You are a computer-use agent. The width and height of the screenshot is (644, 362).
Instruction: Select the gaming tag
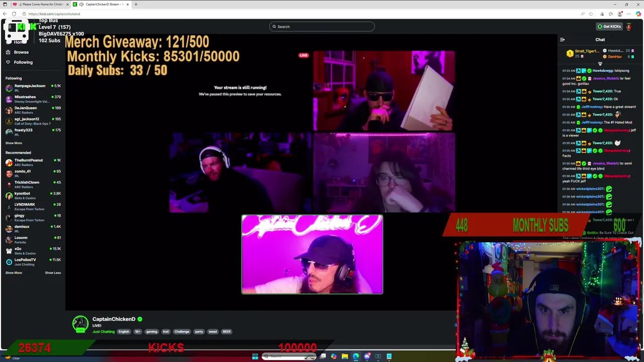tap(151, 332)
